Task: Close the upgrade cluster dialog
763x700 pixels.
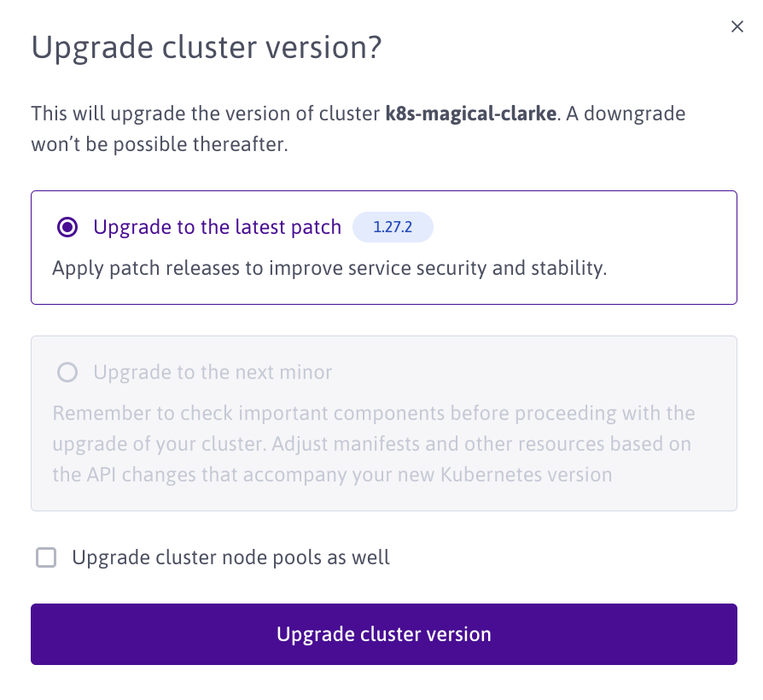Action: 737,27
